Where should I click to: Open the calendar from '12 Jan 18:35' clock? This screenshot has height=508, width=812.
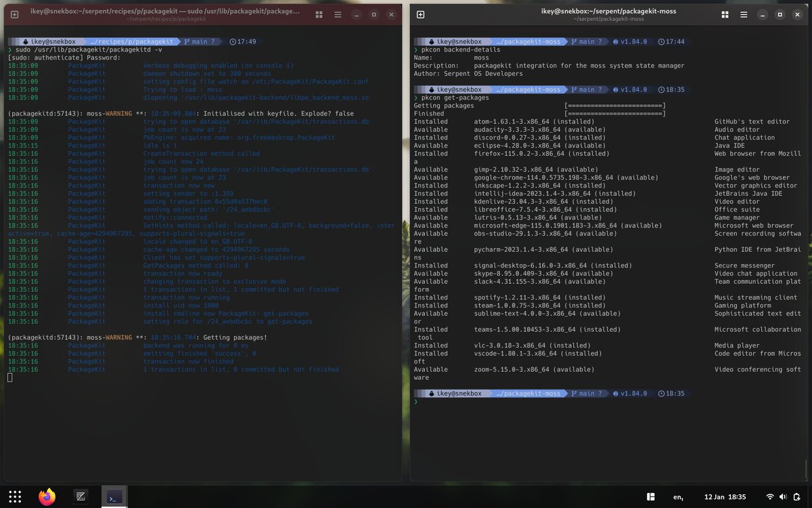[x=725, y=496]
